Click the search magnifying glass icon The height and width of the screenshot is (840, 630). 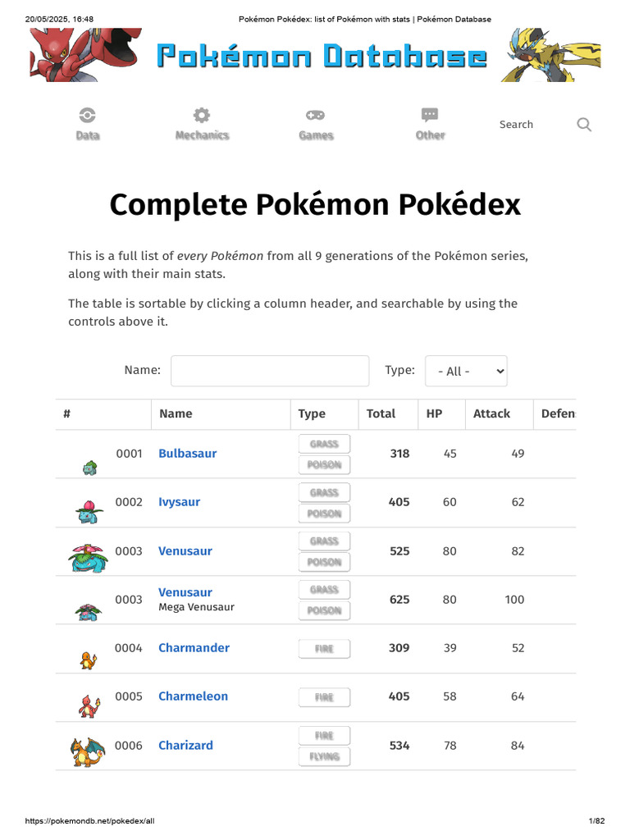(584, 125)
